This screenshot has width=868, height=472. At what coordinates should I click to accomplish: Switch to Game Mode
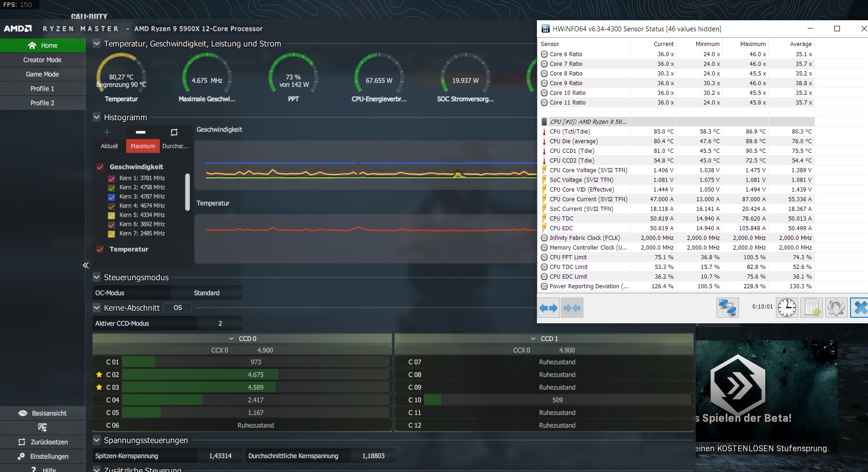pos(43,74)
